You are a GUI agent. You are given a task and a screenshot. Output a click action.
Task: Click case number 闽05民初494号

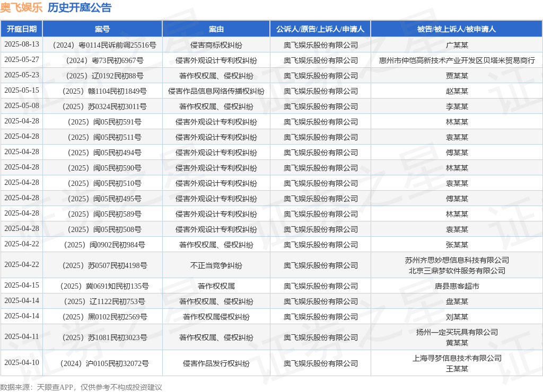click(x=104, y=153)
